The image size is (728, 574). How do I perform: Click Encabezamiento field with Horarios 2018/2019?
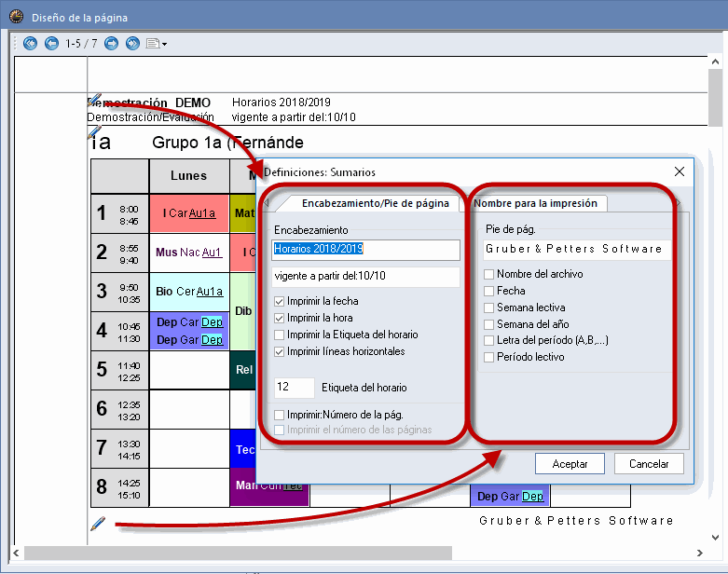[x=365, y=249]
